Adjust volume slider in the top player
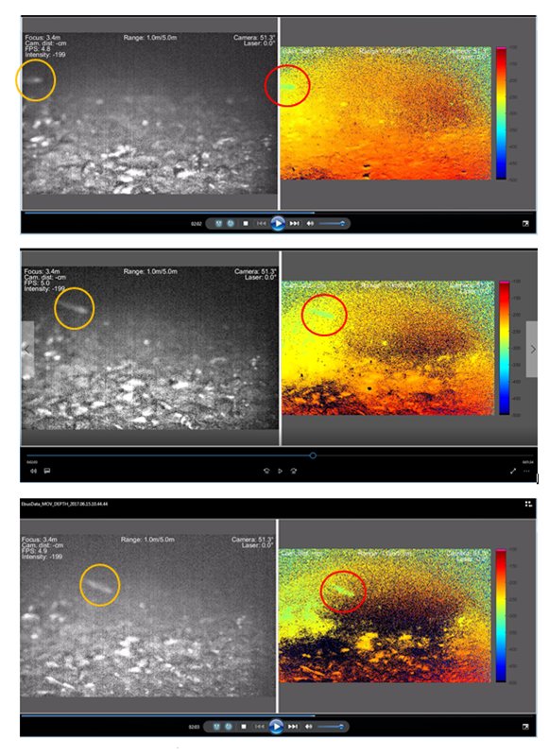Screen dimensions: 549x756 (x=332, y=224)
